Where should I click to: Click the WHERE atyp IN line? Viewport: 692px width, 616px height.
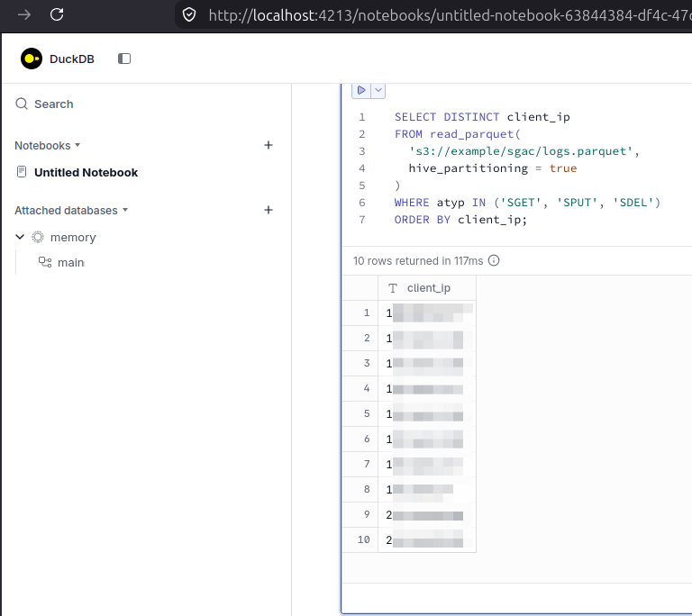tap(527, 203)
